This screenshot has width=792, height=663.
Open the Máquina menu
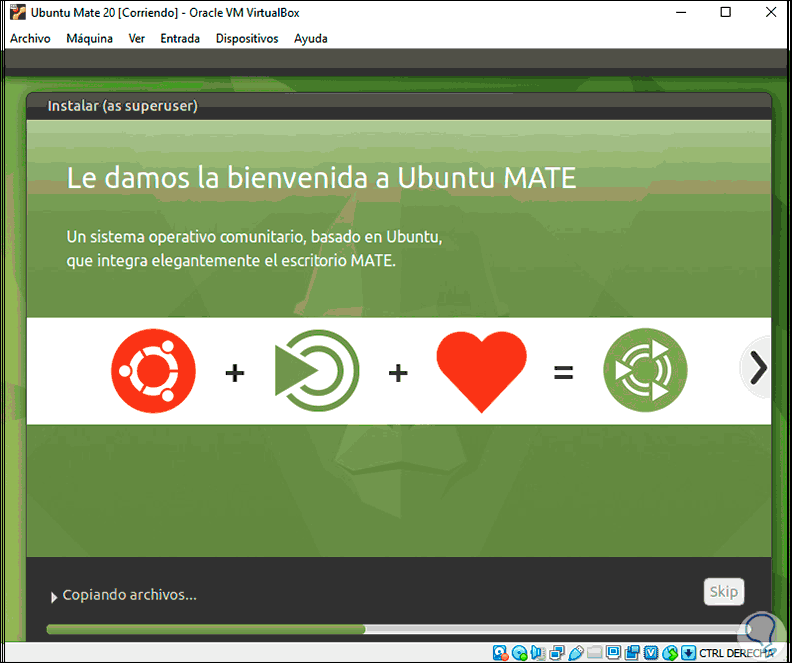click(89, 38)
